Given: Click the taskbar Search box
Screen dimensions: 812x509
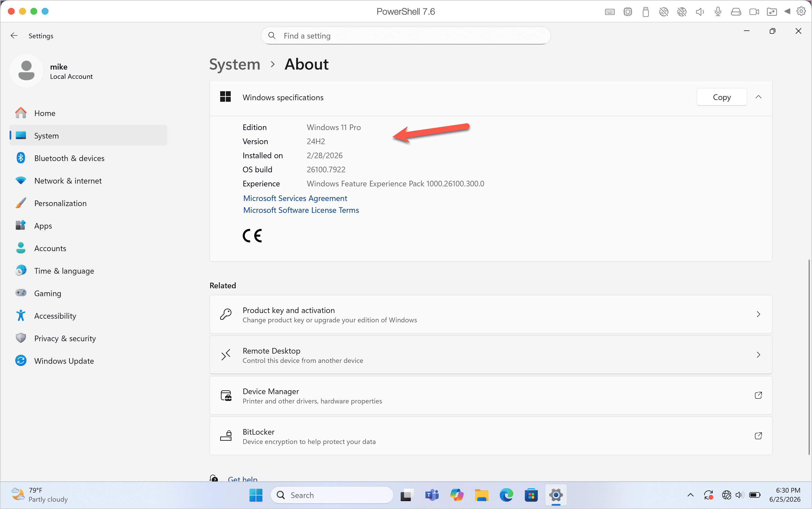Looking at the screenshot, I should coord(332,495).
